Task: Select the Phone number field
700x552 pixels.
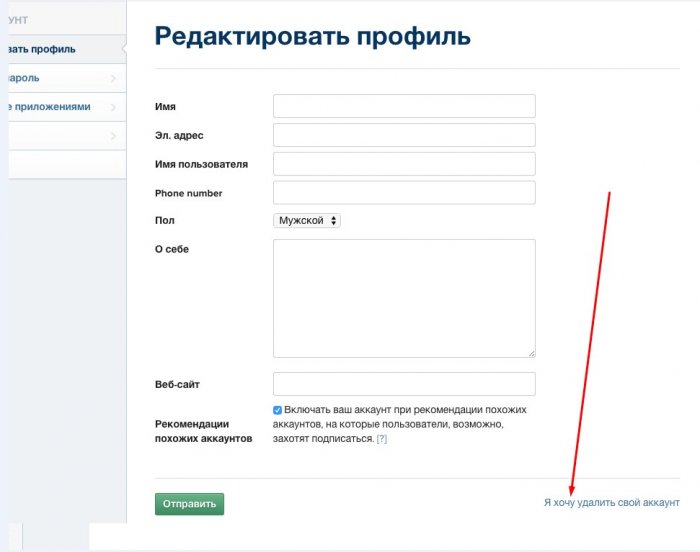Action: tap(404, 193)
